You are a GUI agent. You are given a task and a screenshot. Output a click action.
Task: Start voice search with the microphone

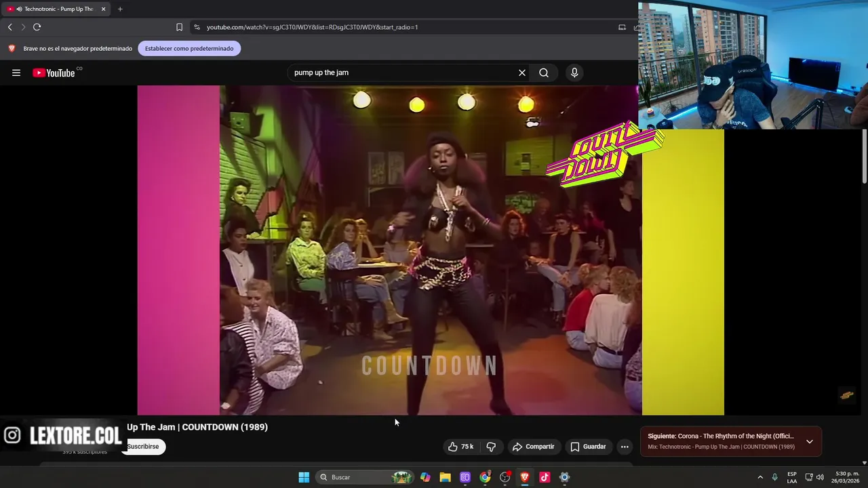pos(574,73)
